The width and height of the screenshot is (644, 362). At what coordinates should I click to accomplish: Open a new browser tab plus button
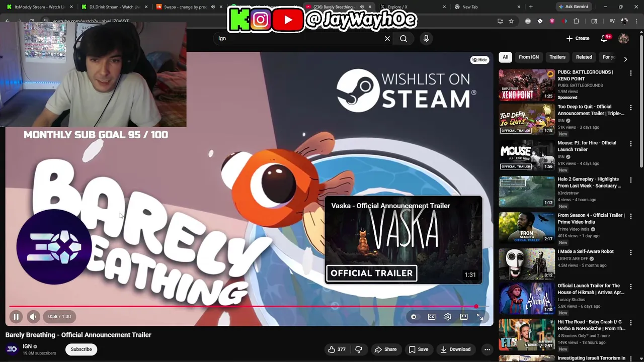click(531, 7)
